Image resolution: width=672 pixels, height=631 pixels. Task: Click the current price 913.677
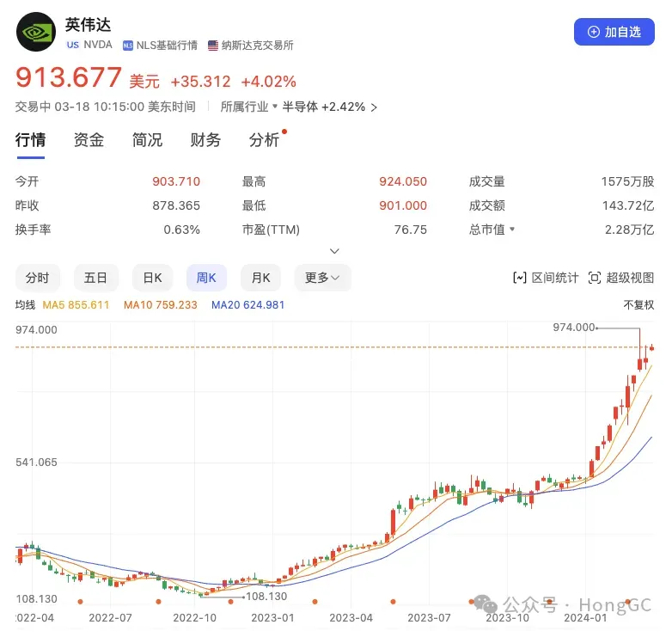(x=69, y=77)
